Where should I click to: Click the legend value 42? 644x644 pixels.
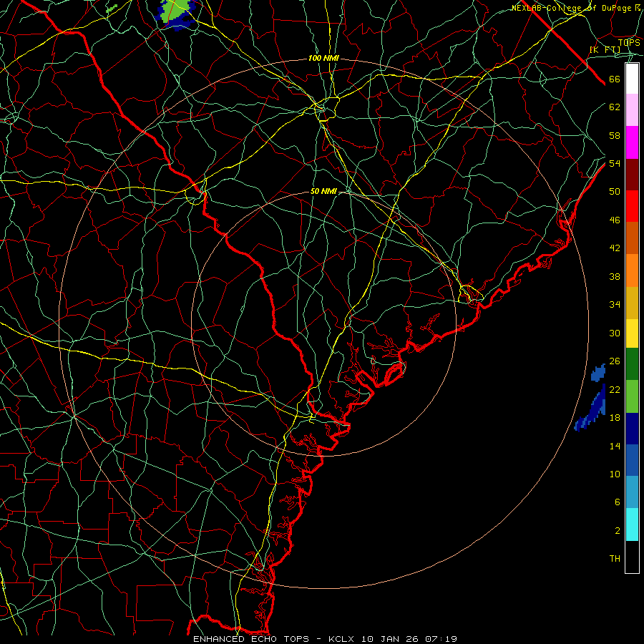point(615,248)
